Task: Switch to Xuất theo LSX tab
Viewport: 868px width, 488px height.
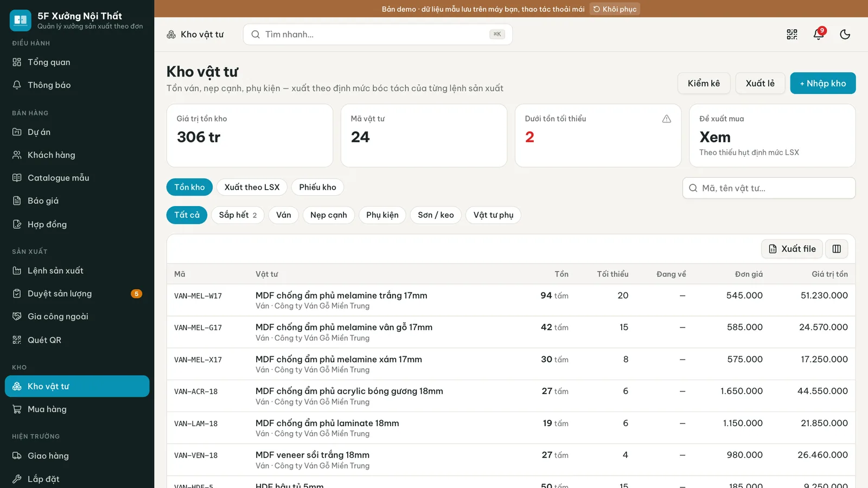Action: (252, 187)
